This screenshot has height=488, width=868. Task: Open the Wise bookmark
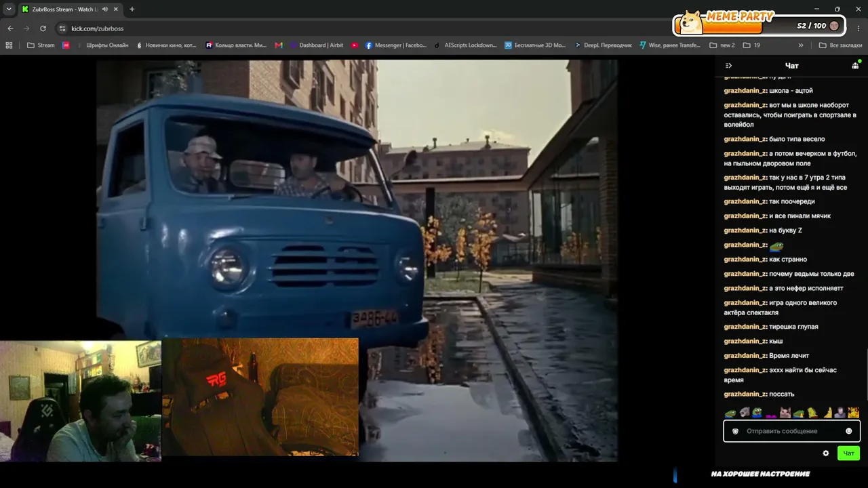click(x=669, y=45)
